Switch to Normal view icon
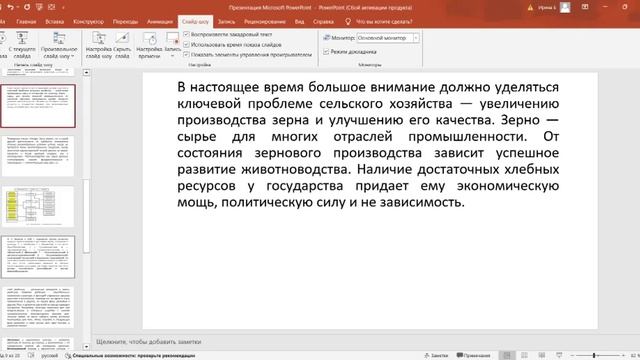 507,356
